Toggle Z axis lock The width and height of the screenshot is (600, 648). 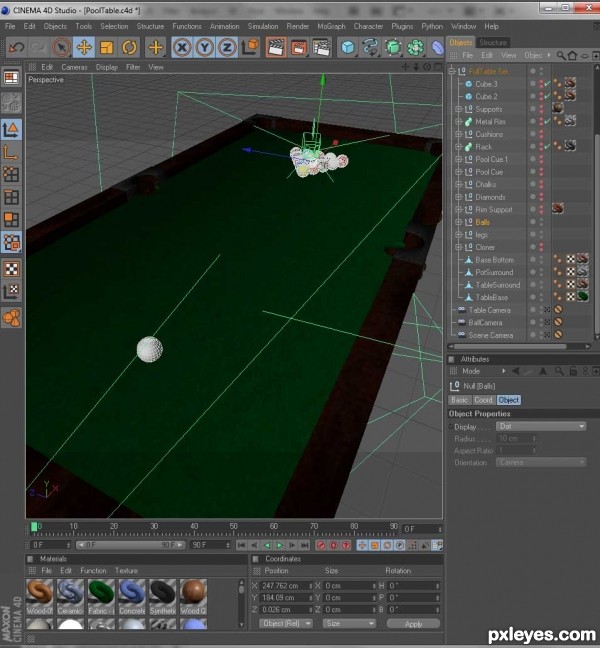click(227, 48)
